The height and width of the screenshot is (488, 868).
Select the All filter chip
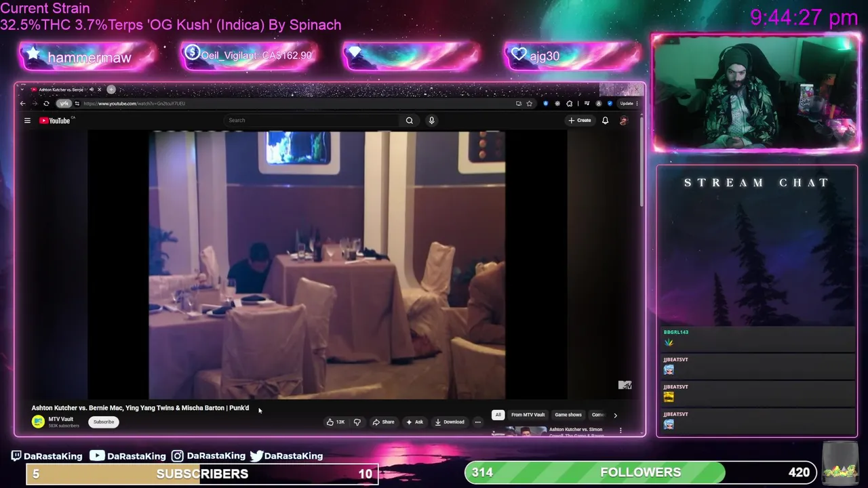(x=498, y=415)
